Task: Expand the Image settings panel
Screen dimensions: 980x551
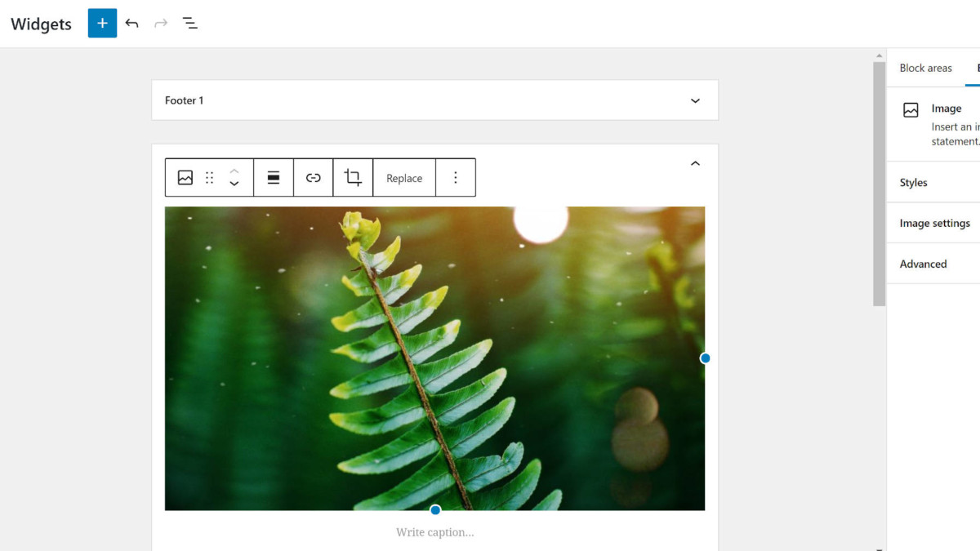Action: (934, 223)
